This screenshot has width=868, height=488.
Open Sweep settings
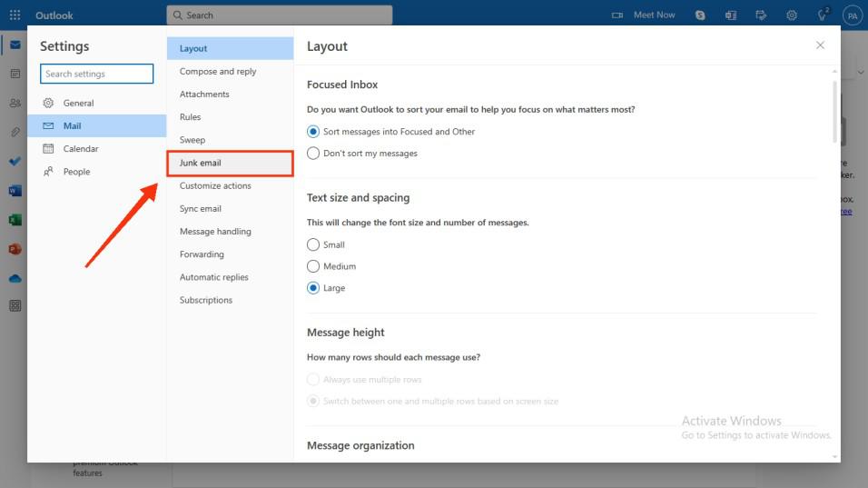[x=231, y=140]
